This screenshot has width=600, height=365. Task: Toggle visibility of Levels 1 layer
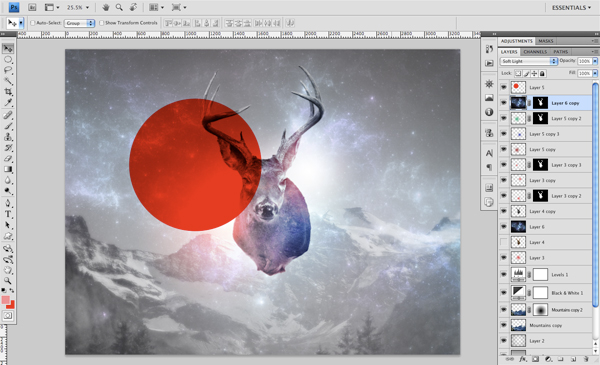coord(504,274)
